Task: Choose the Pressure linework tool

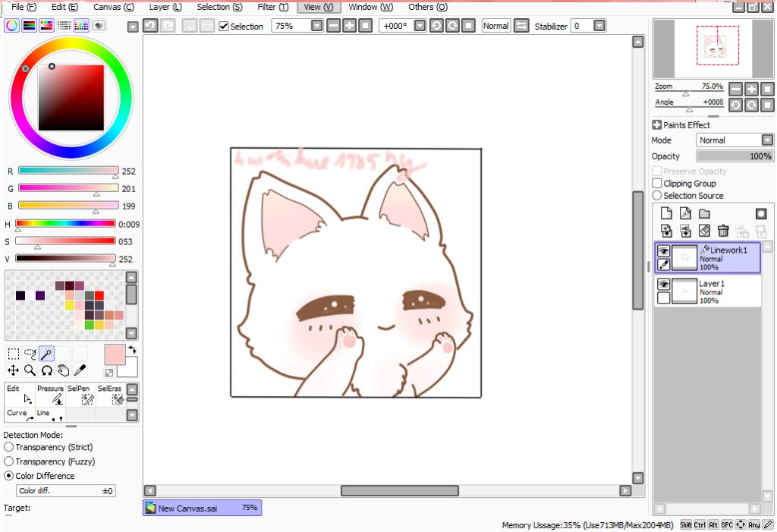Action: click(x=50, y=395)
